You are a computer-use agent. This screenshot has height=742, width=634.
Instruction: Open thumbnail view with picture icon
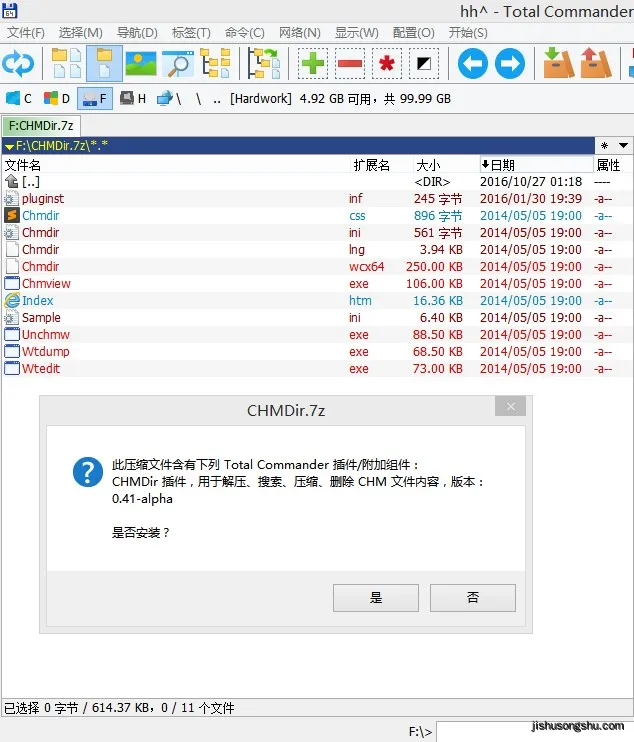[141, 63]
